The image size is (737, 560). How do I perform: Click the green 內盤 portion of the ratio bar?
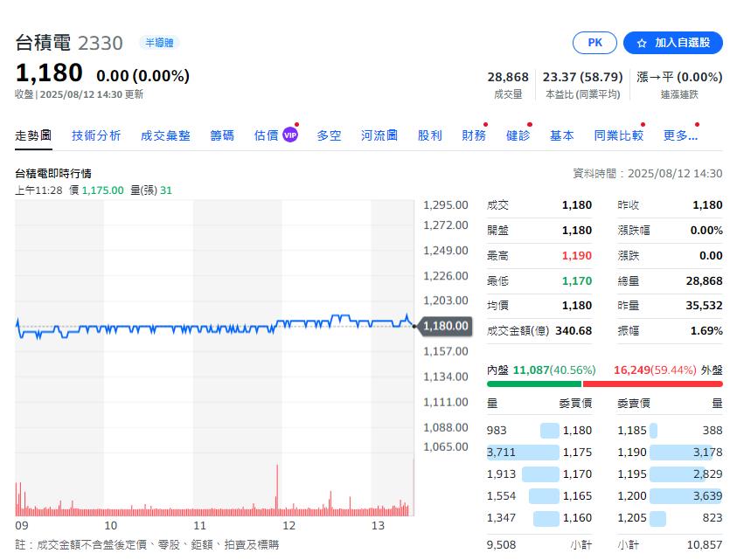pos(534,384)
